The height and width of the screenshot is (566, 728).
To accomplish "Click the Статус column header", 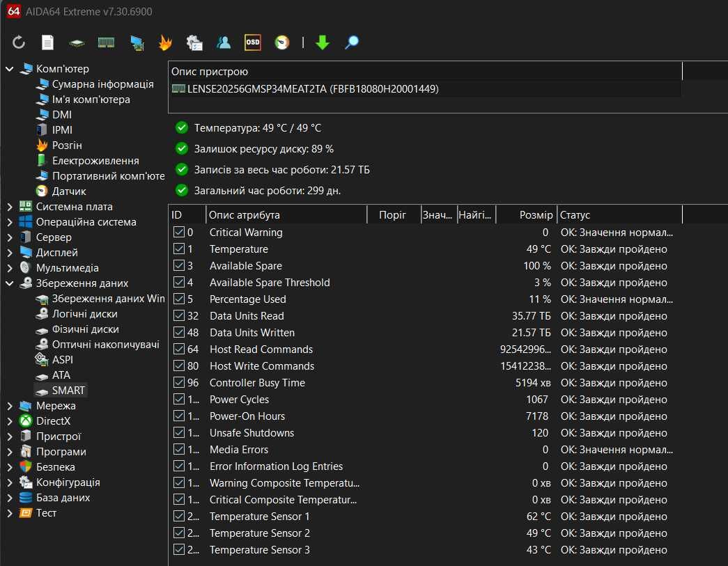I will pyautogui.click(x=619, y=215).
